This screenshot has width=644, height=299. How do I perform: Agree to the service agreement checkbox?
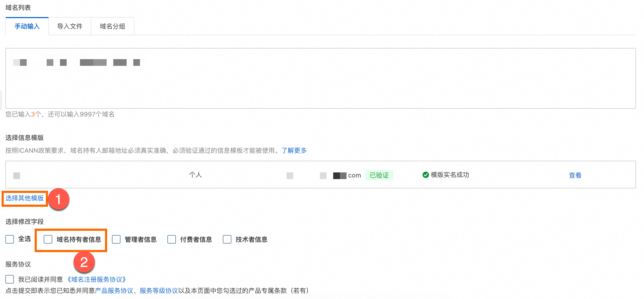click(10, 279)
